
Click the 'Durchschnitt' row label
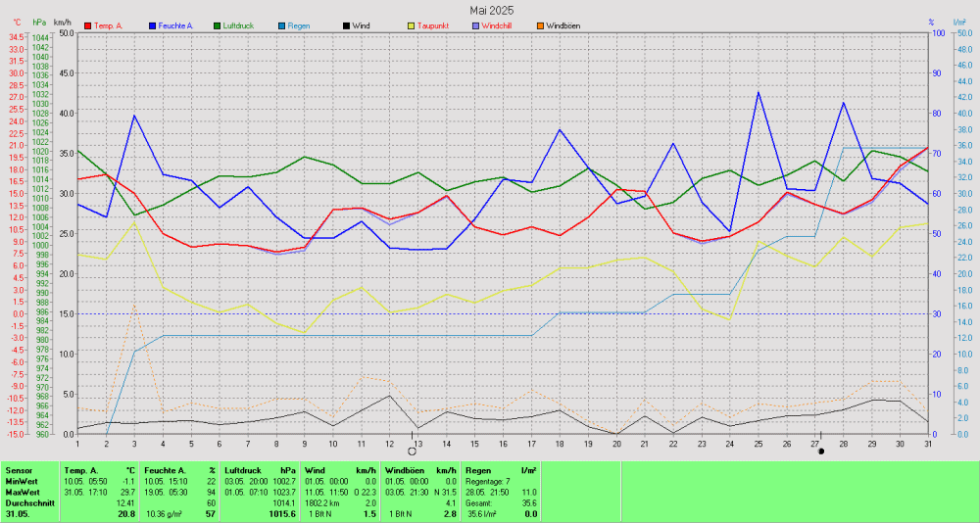(x=28, y=502)
